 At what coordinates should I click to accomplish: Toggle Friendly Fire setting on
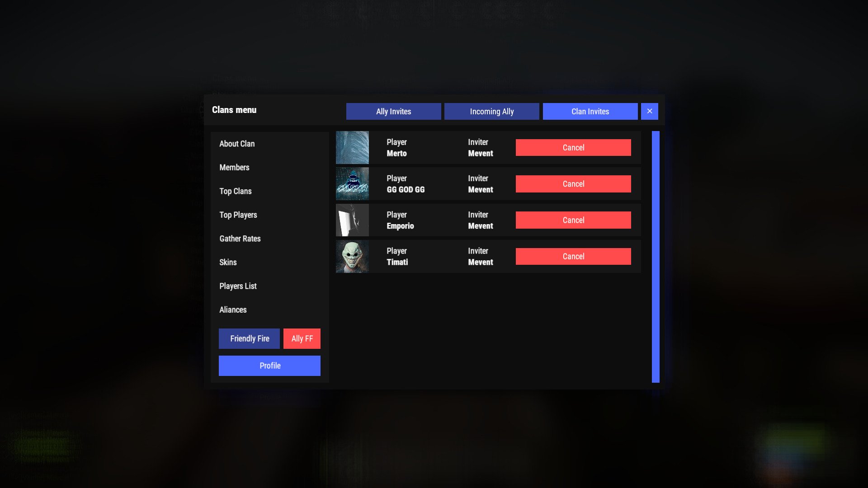coord(249,338)
